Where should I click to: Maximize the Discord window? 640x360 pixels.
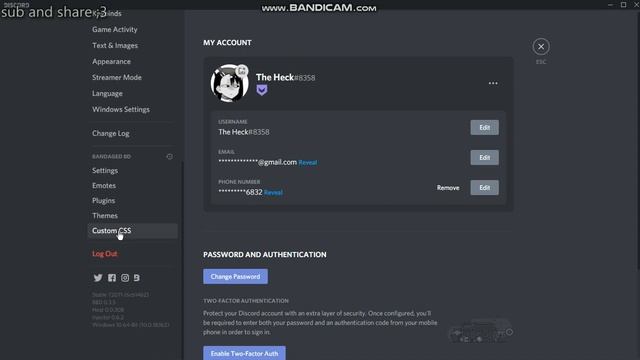(x=623, y=4)
